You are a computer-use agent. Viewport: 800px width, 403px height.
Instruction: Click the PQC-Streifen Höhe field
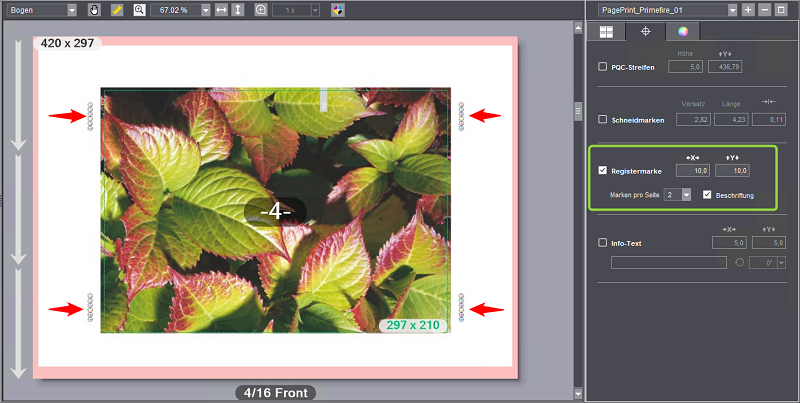(x=686, y=66)
